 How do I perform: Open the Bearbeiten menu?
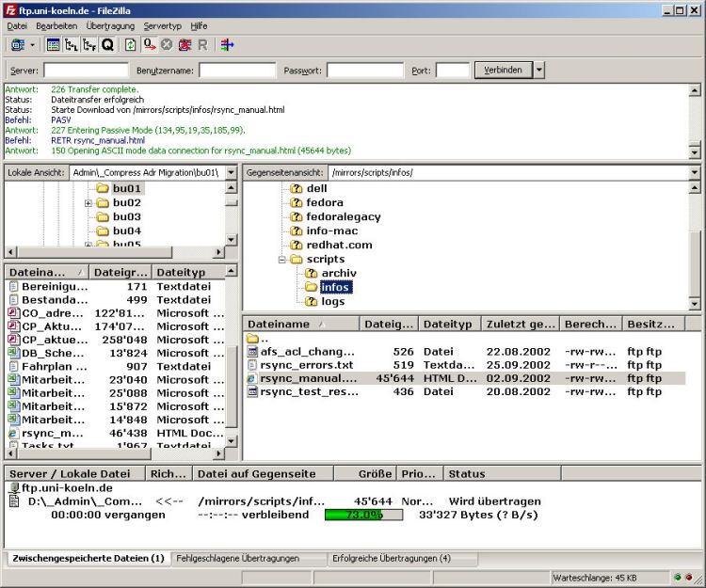pyautogui.click(x=56, y=26)
